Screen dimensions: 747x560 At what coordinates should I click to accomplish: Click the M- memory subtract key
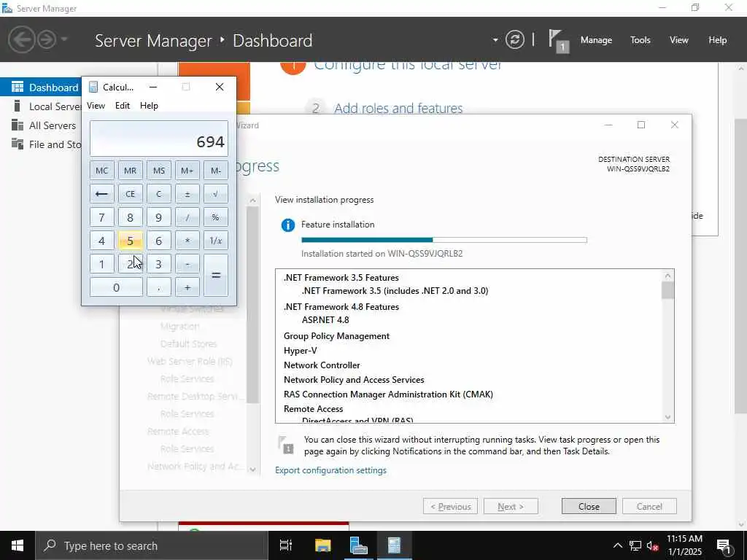point(216,171)
